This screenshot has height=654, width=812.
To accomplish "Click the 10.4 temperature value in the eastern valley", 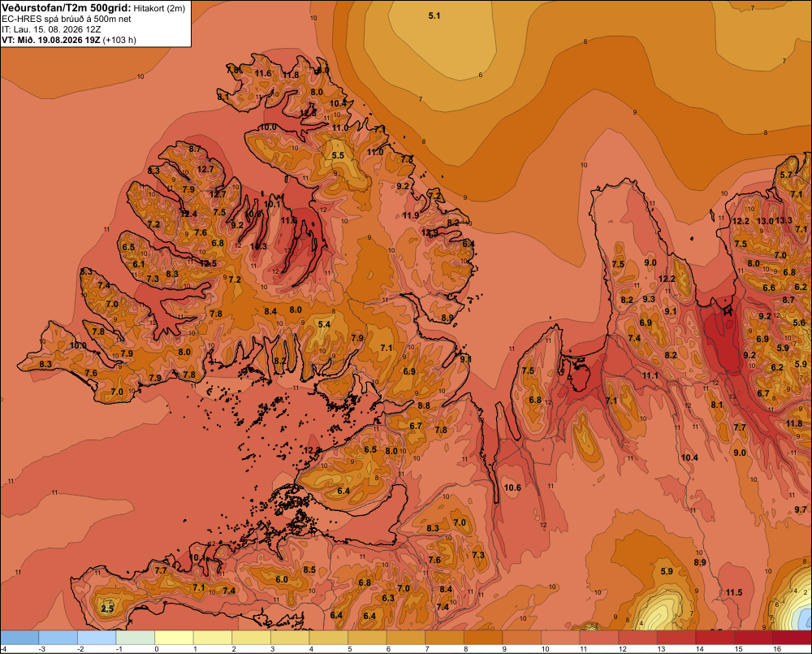I will click(689, 457).
